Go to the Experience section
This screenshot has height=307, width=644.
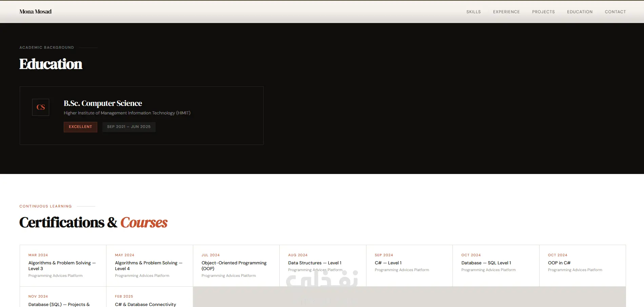click(x=506, y=12)
